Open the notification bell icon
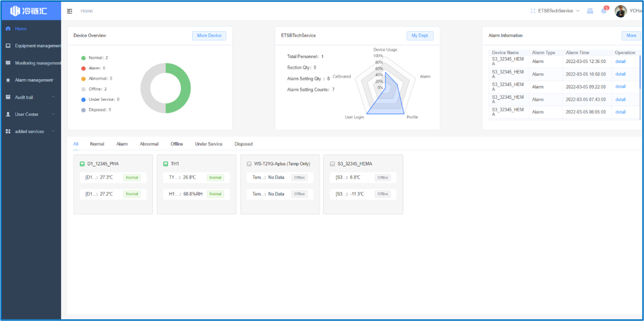644x321 pixels. [604, 11]
